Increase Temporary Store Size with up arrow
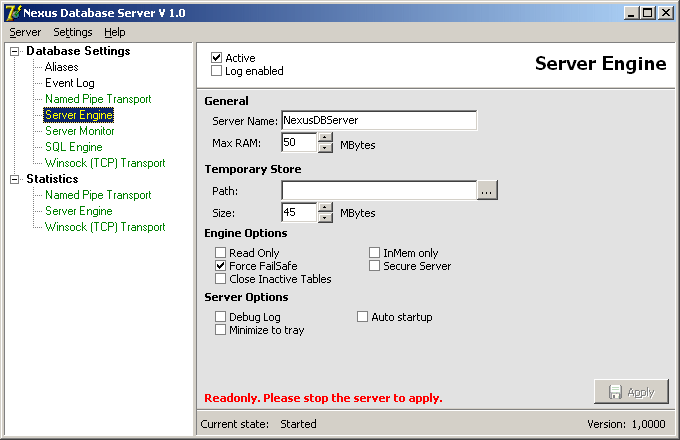This screenshot has width=680, height=440. (x=325, y=206)
